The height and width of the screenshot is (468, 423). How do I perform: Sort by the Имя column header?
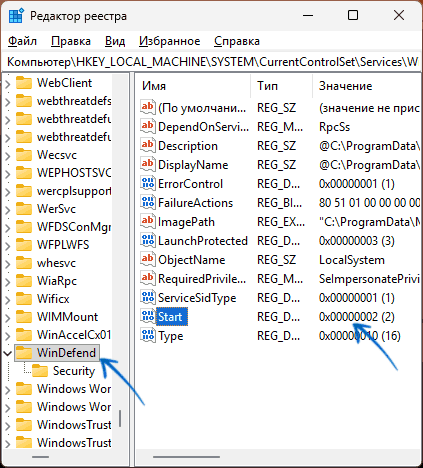point(193,86)
